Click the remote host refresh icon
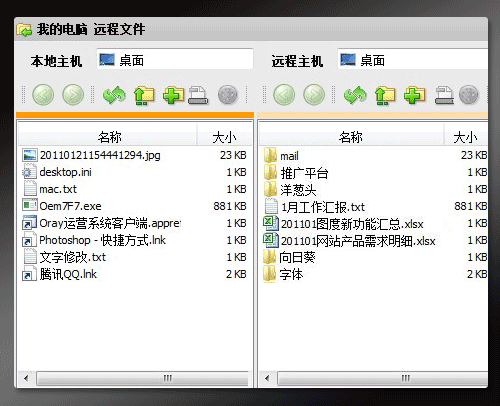The height and width of the screenshot is (406, 500). coord(355,95)
